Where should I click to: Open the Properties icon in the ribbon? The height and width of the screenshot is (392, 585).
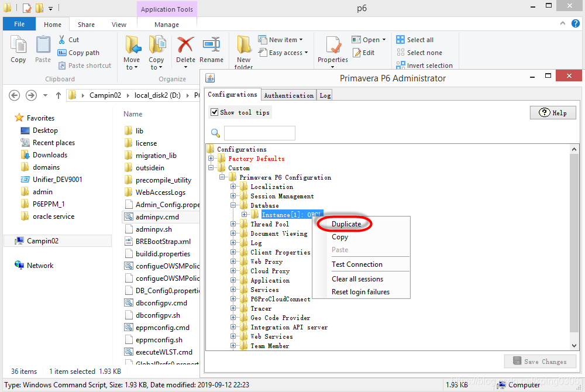332,45
